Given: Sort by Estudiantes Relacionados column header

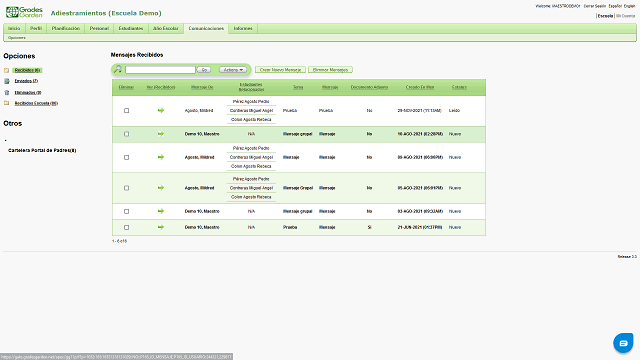Looking at the screenshot, I should (251, 87).
